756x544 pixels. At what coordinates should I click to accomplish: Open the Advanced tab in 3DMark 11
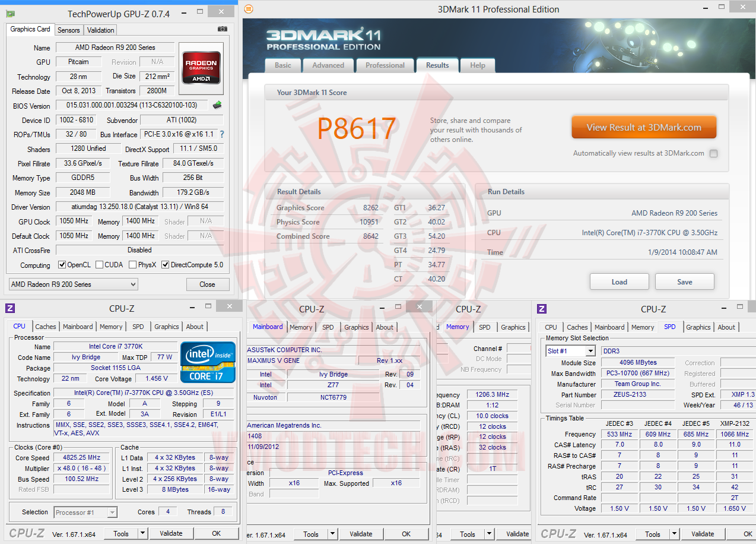(328, 65)
